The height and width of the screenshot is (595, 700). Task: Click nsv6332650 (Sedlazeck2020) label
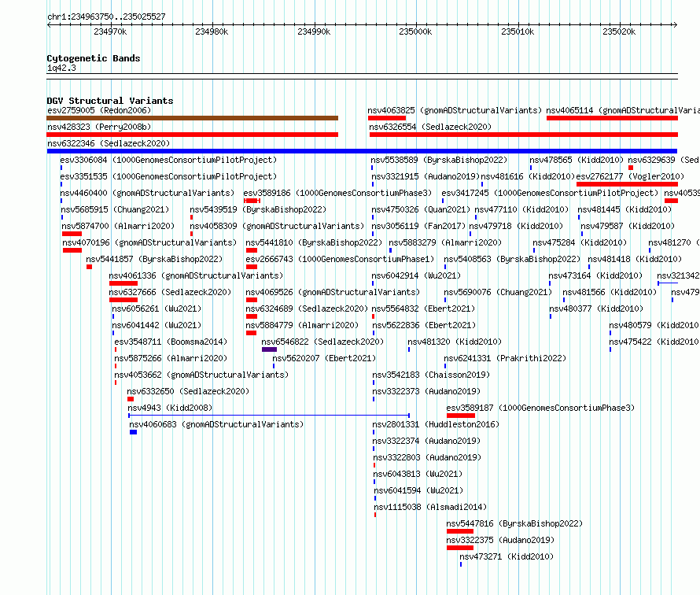(188, 391)
